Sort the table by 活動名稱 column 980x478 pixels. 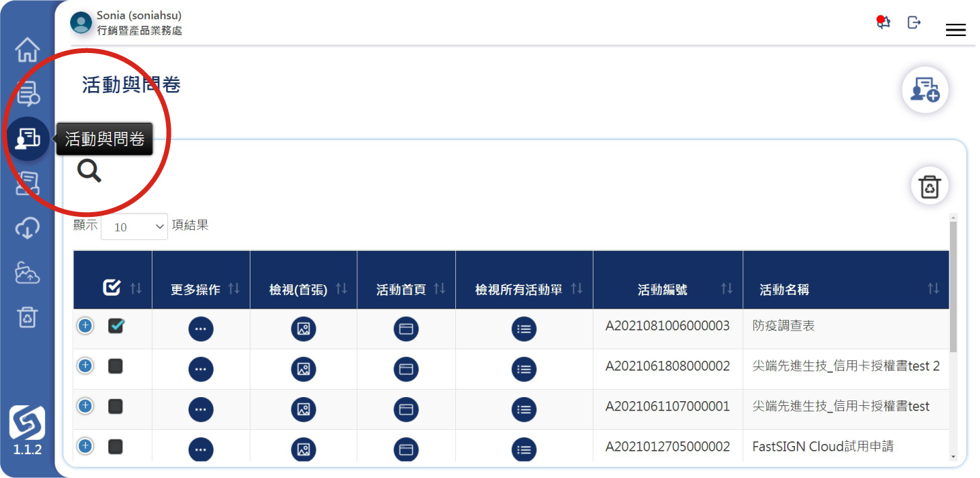point(933,289)
